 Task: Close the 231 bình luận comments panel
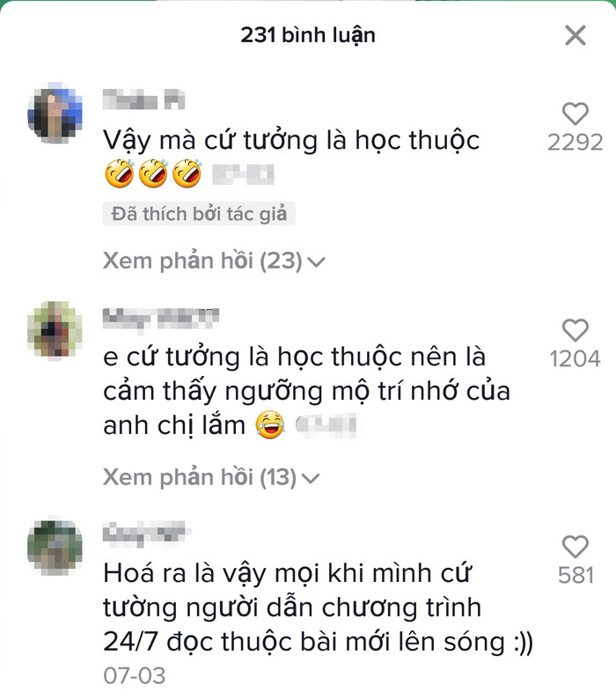coord(575,35)
